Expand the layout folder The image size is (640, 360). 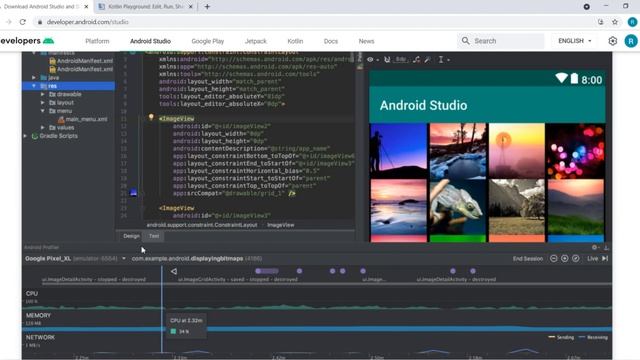(x=43, y=102)
